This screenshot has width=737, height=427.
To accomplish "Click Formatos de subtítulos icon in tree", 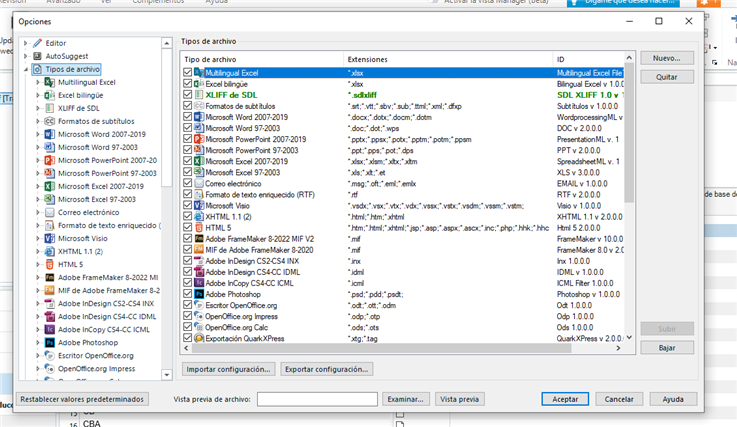I will [x=50, y=121].
